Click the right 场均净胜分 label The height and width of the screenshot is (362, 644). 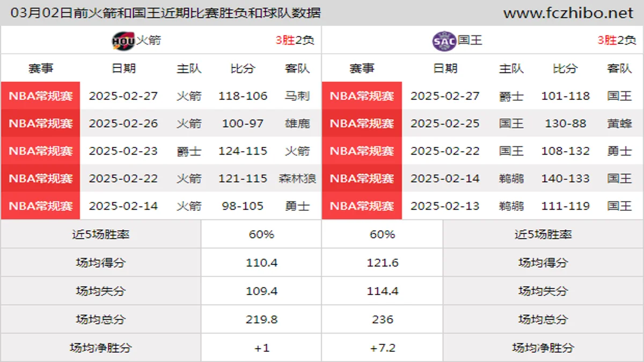tap(543, 348)
